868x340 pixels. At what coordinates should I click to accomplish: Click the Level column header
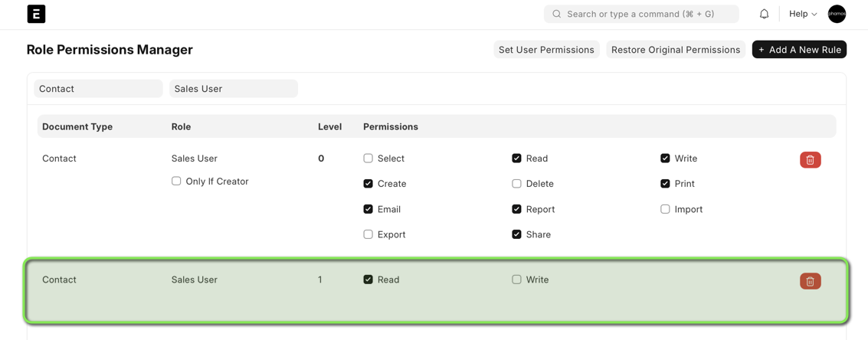(x=330, y=127)
